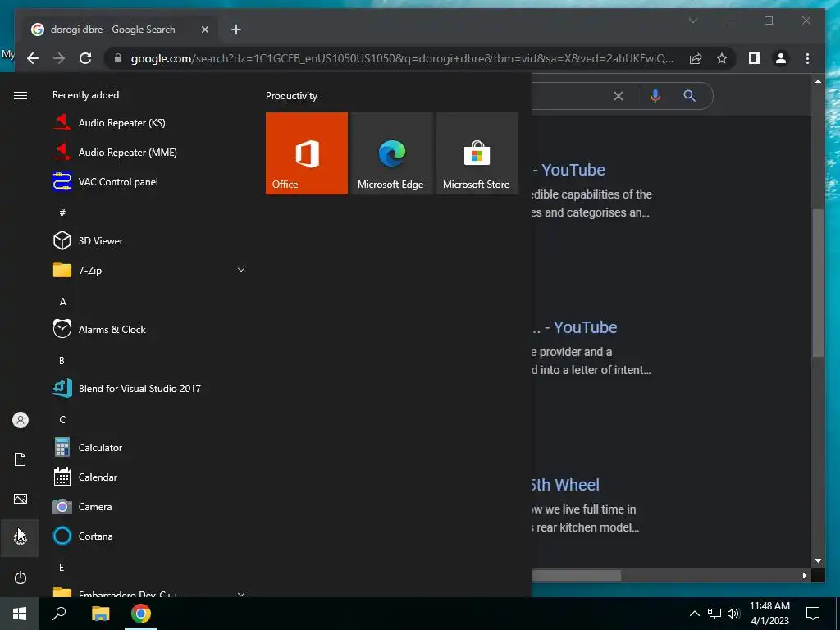Viewport: 840px width, 630px height.
Task: Clear the Google search box
Action: pos(619,96)
